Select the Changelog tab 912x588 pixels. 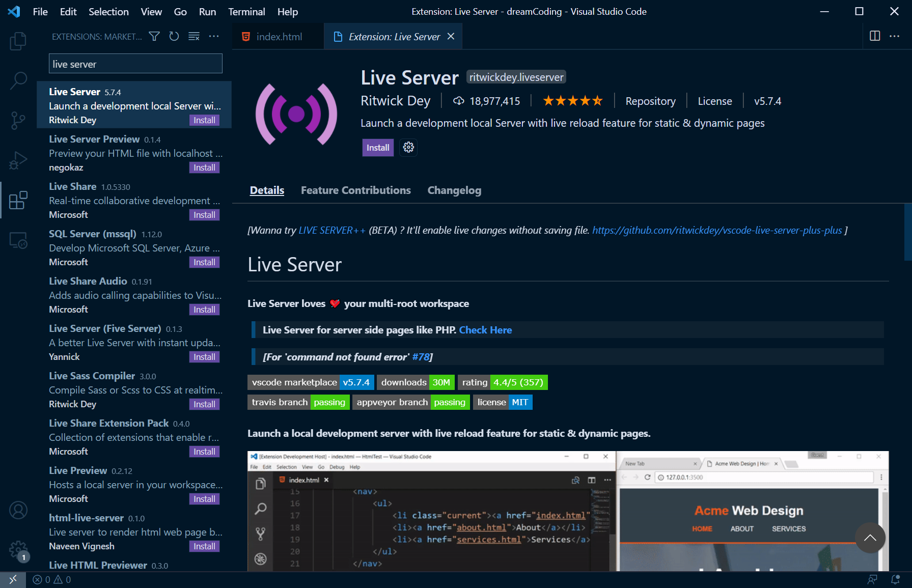click(x=454, y=190)
